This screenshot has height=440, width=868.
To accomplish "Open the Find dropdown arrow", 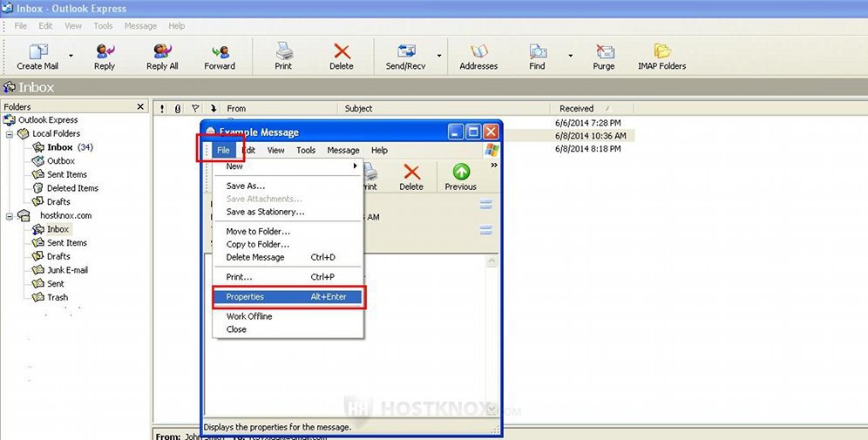I will pyautogui.click(x=571, y=56).
